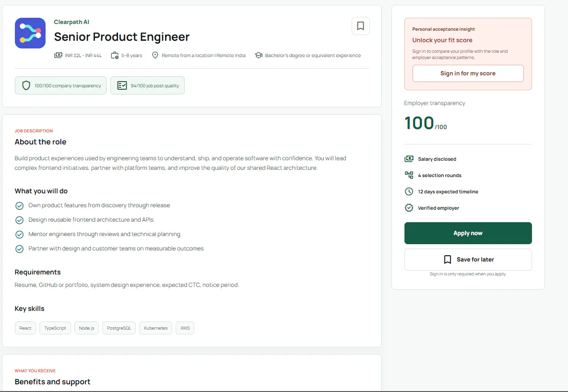The height and width of the screenshot is (392, 568).
Task: Click the Requirements heading
Action: coord(38,272)
